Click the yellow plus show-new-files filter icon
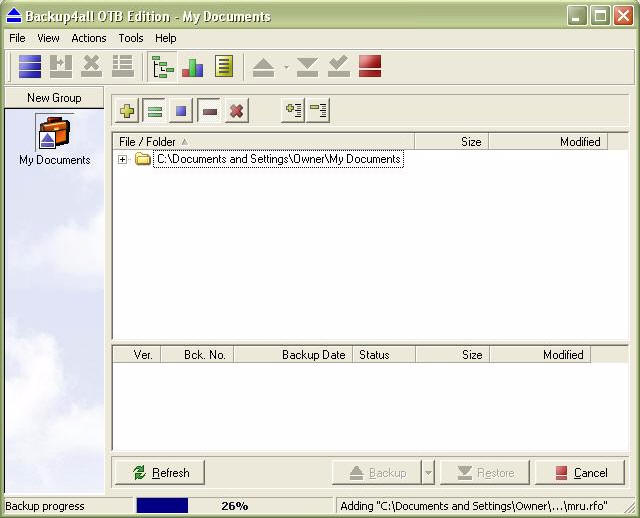This screenshot has height=518, width=640. [x=127, y=111]
